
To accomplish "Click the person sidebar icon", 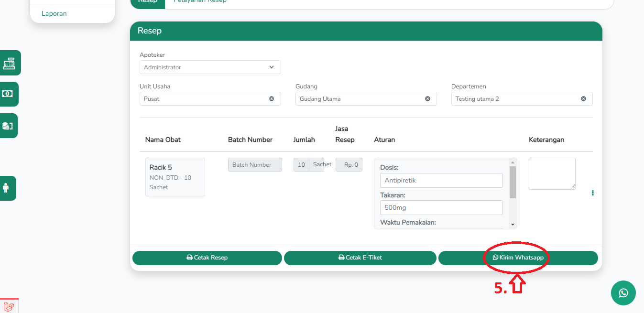I will 6,188.
